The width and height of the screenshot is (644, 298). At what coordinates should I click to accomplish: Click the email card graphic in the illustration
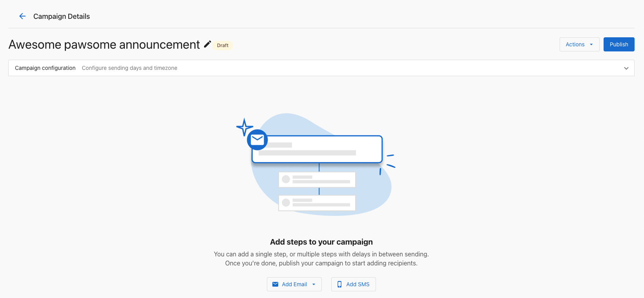317,149
